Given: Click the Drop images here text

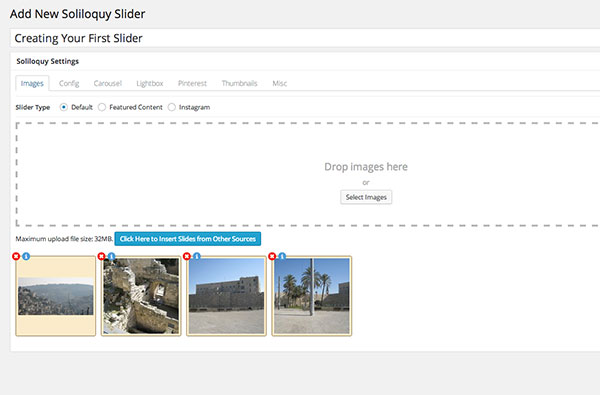Looking at the screenshot, I should click(x=366, y=167).
